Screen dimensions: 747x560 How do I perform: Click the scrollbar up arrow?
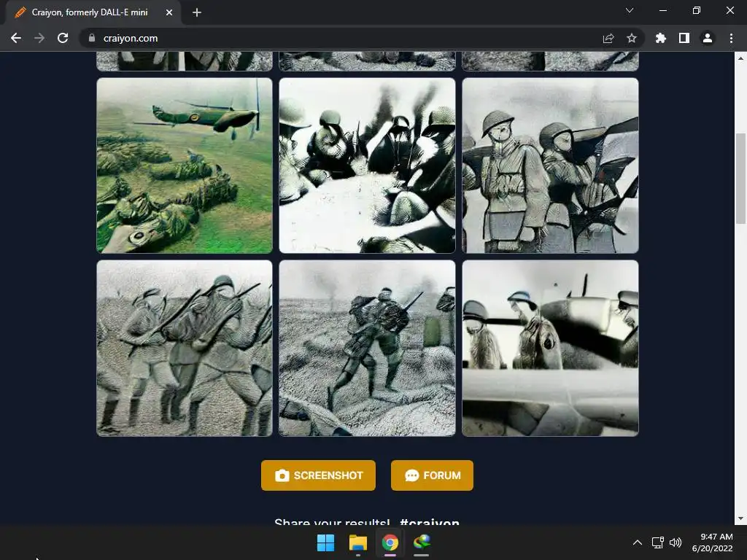click(740, 58)
